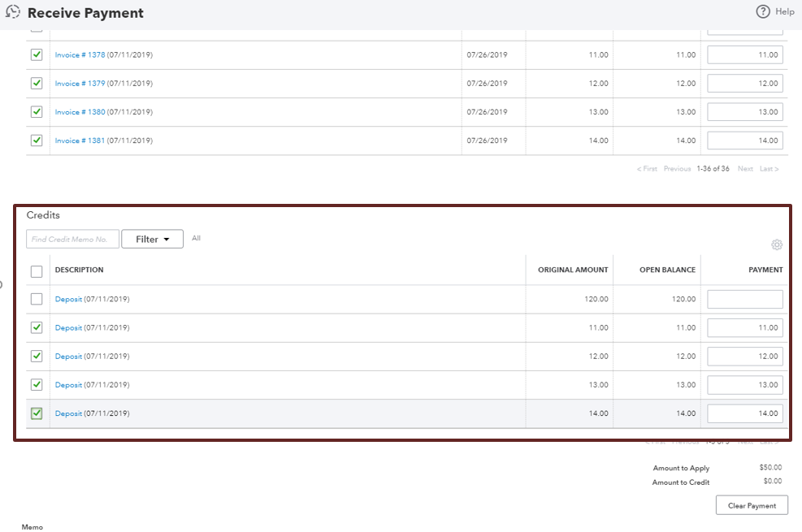Uncheck the 11.00 Deposit credit checkbox
This screenshot has width=802, height=532.
37,327
